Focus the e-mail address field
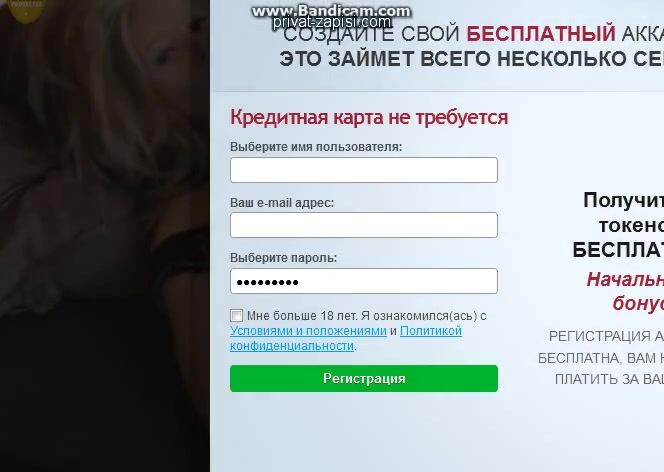 364,225
